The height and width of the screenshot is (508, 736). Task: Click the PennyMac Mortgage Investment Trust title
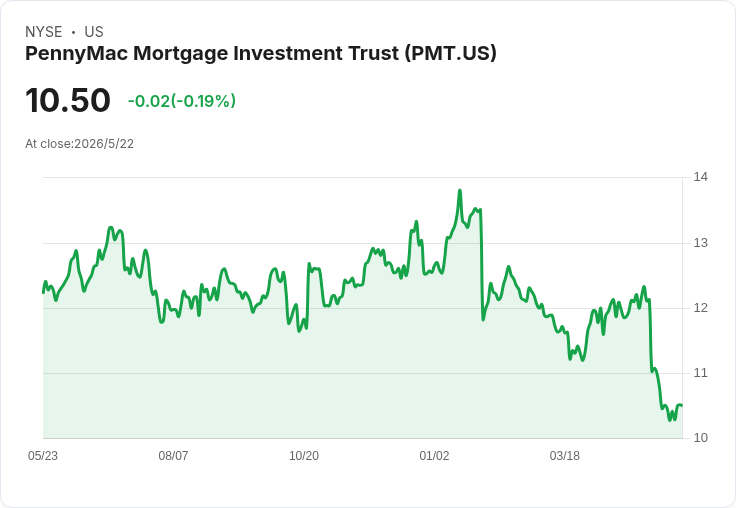(261, 54)
